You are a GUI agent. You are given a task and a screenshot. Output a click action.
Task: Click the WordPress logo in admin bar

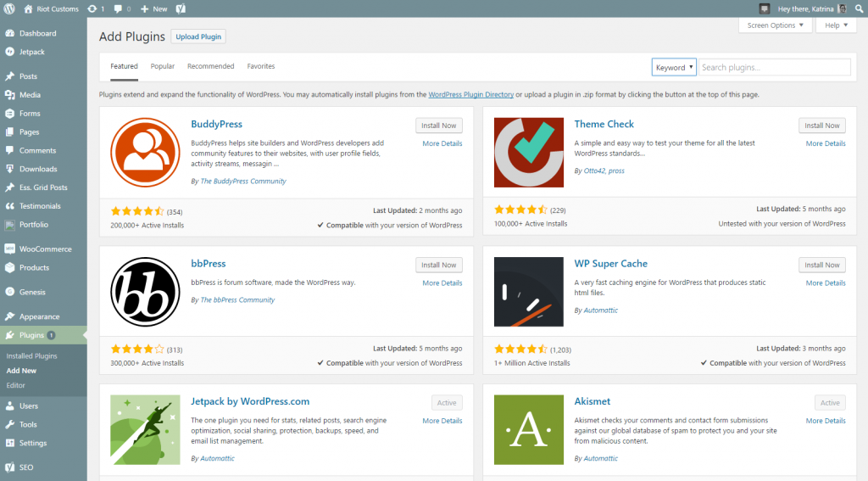tap(8, 8)
